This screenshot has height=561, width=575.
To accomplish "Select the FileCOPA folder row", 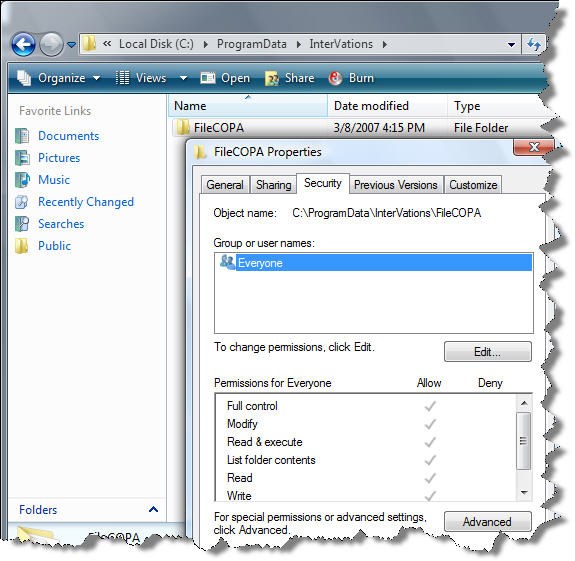I will tap(358, 128).
